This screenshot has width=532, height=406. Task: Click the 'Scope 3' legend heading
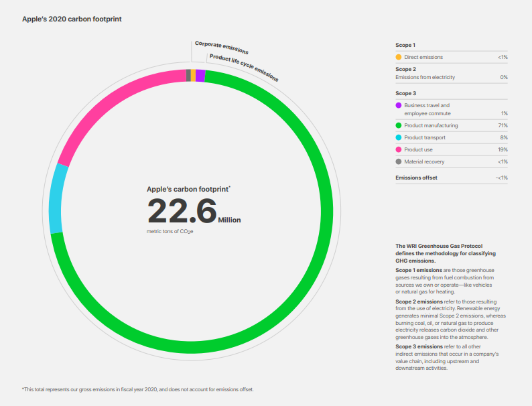click(x=405, y=93)
